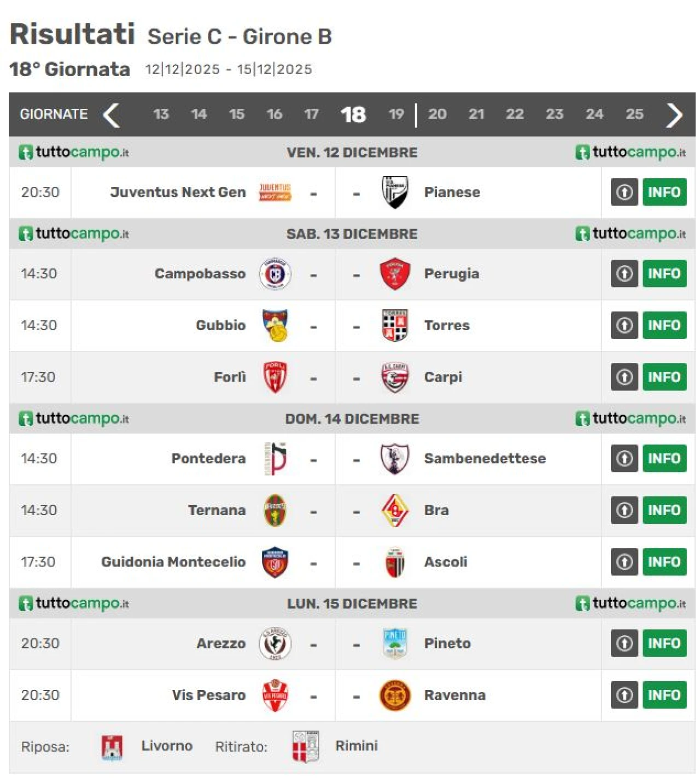This screenshot has height=778, width=700.
Task: Click the Torres team crest icon
Action: [x=394, y=325]
